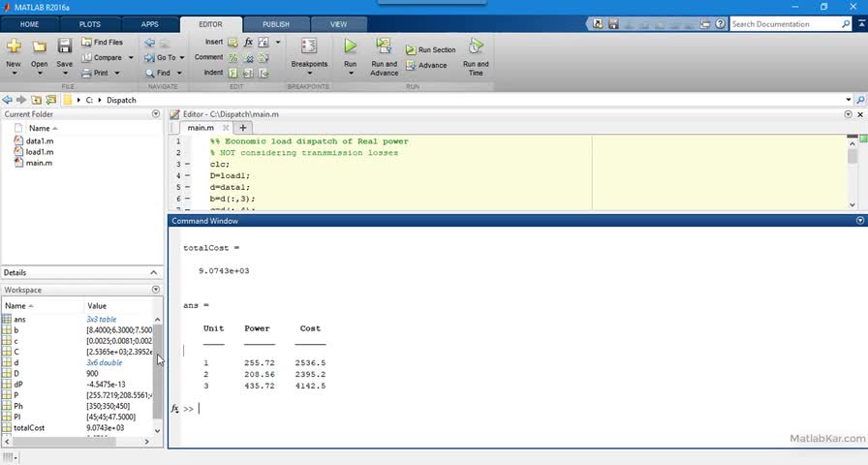Open the Go To navigation menu
Screen dimensions: 868x465
(165, 57)
